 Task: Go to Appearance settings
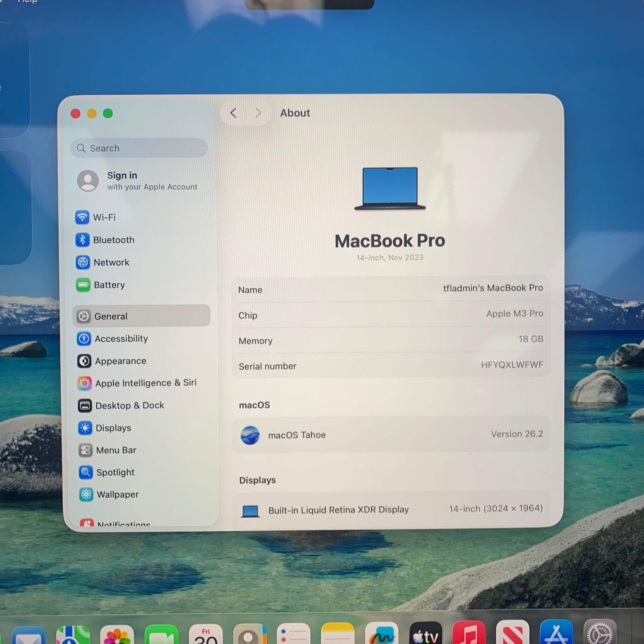coord(111,361)
